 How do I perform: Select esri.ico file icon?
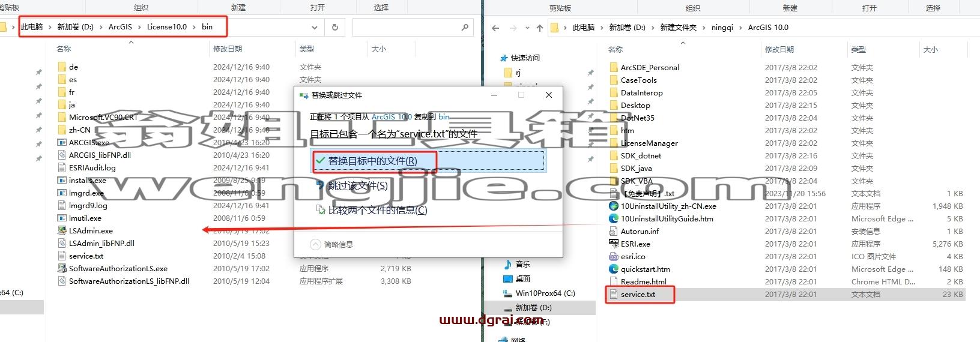coord(614,256)
